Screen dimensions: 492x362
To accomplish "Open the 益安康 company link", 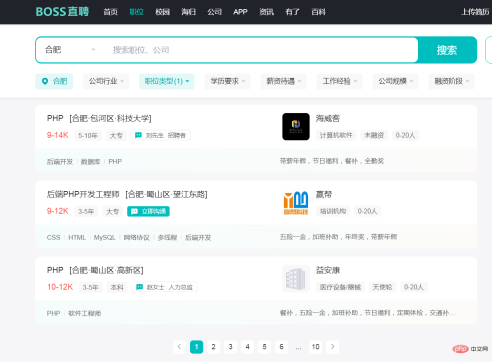I will click(x=328, y=270).
